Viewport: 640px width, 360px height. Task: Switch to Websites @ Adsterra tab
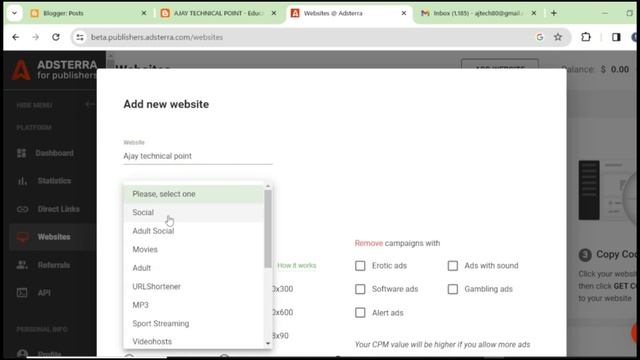tap(349, 13)
